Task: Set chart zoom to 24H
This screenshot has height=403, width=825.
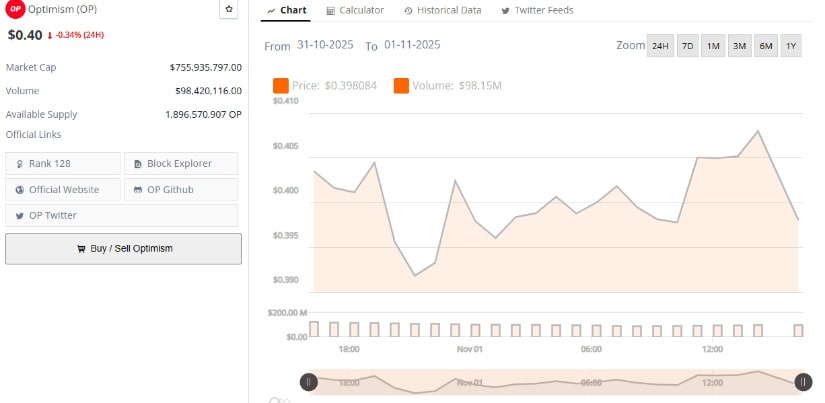Action: 660,46
